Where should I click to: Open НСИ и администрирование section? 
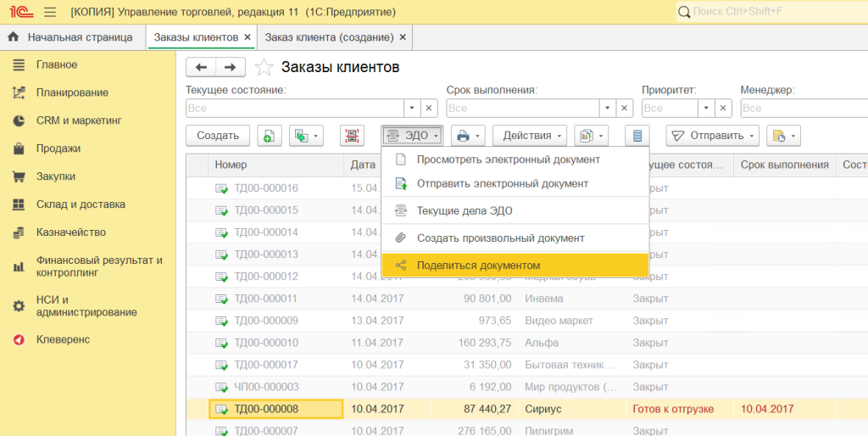coord(86,306)
